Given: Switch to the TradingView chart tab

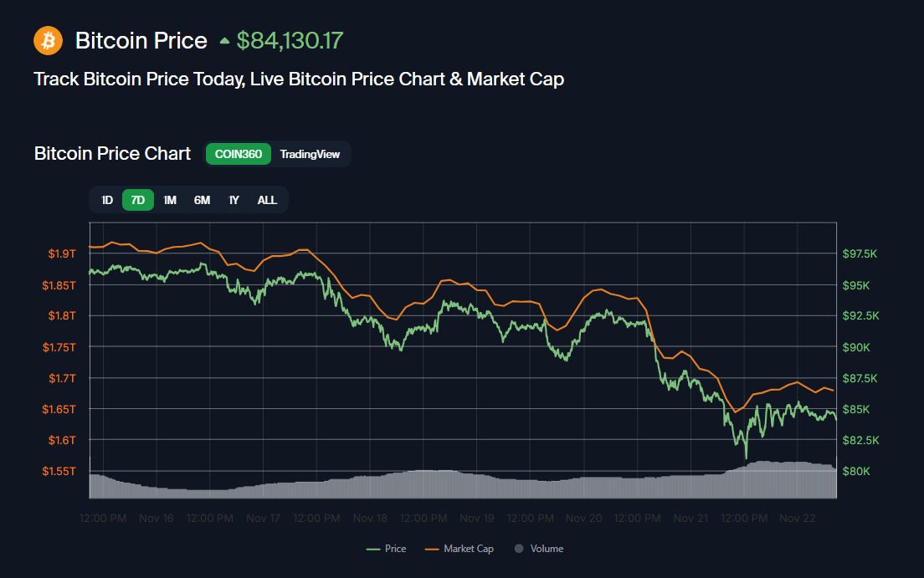Looking at the screenshot, I should (311, 154).
